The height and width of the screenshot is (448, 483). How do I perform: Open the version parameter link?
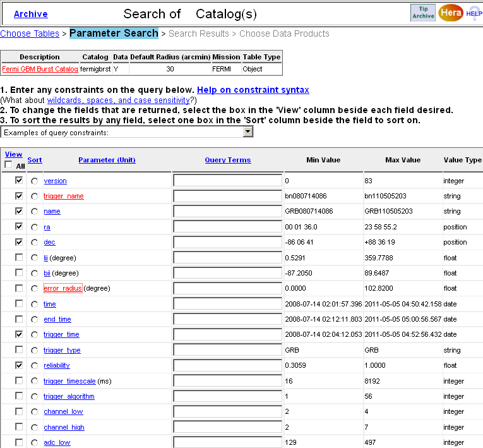55,181
